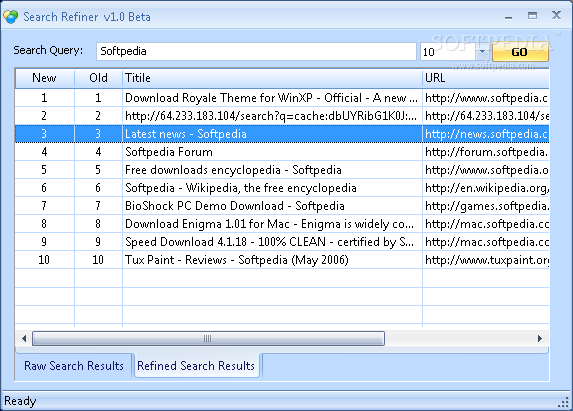The height and width of the screenshot is (411, 573).
Task: Select the Softpedia Forum row
Action: tap(282, 152)
